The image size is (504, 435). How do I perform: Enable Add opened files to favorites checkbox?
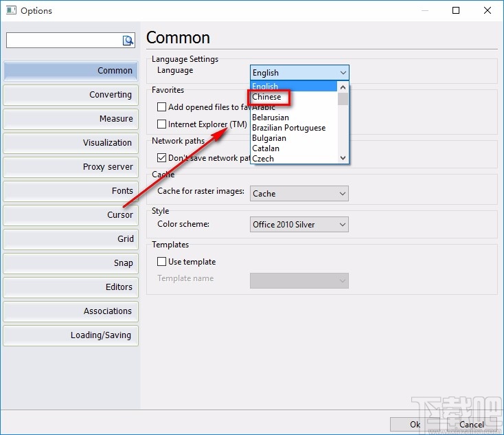[161, 107]
